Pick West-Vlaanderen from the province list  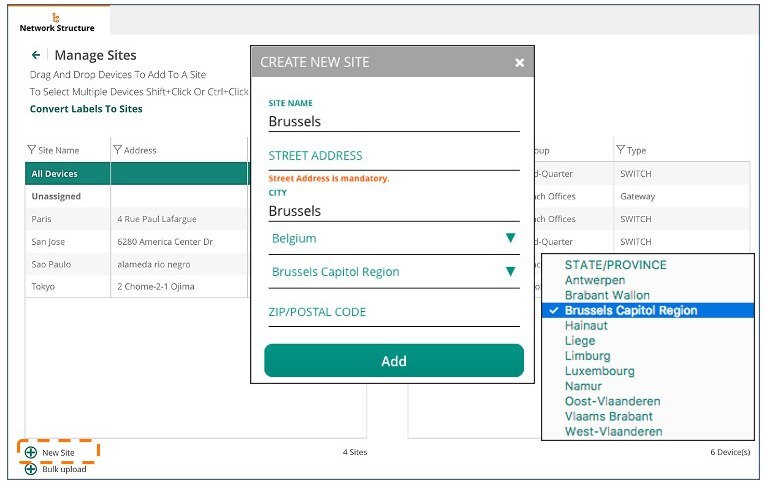pyautogui.click(x=613, y=432)
